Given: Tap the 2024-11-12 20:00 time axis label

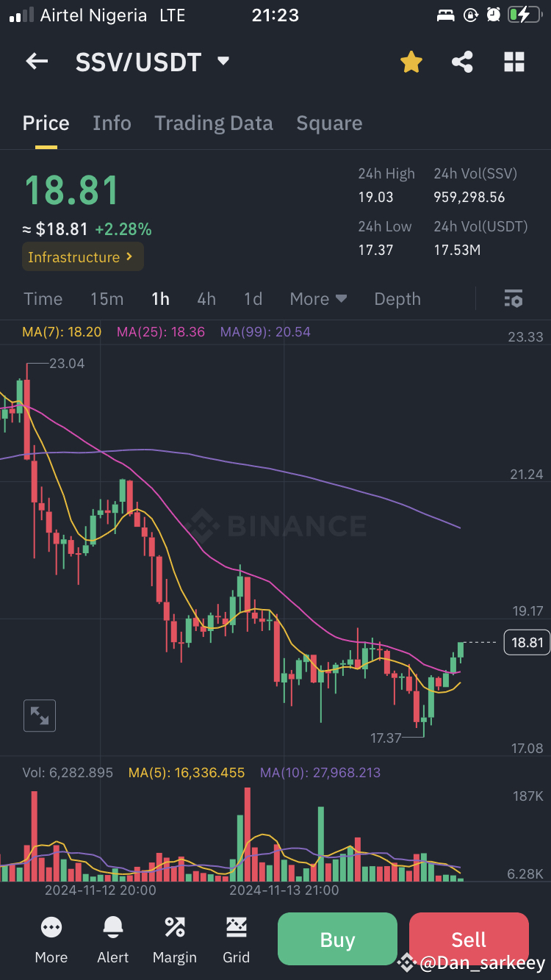Looking at the screenshot, I should click(101, 890).
